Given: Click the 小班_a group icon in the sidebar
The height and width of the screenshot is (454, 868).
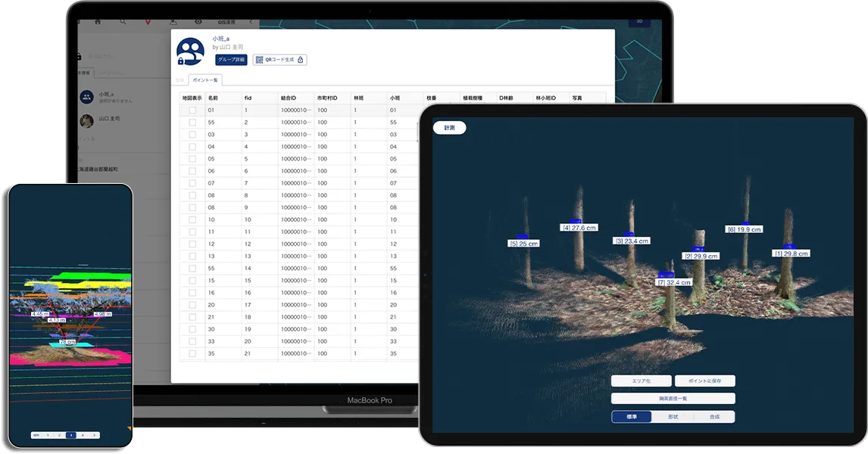Looking at the screenshot, I should 87,96.
